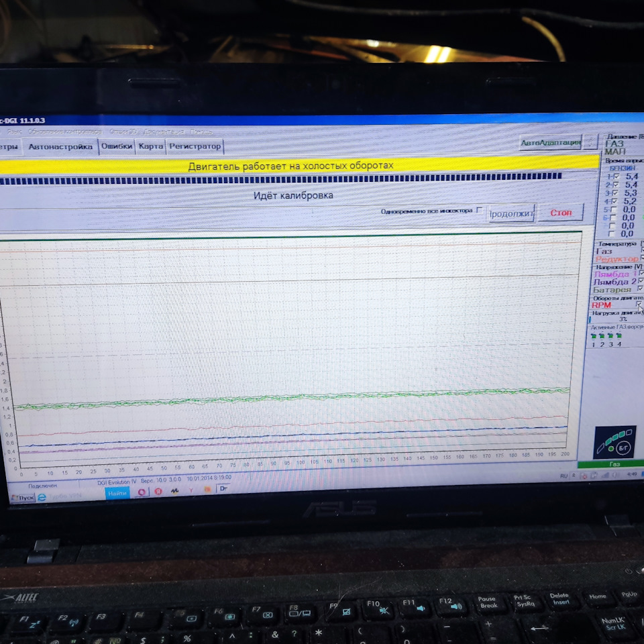
Task: Switch to the Ошибки tab
Action: tap(117, 146)
